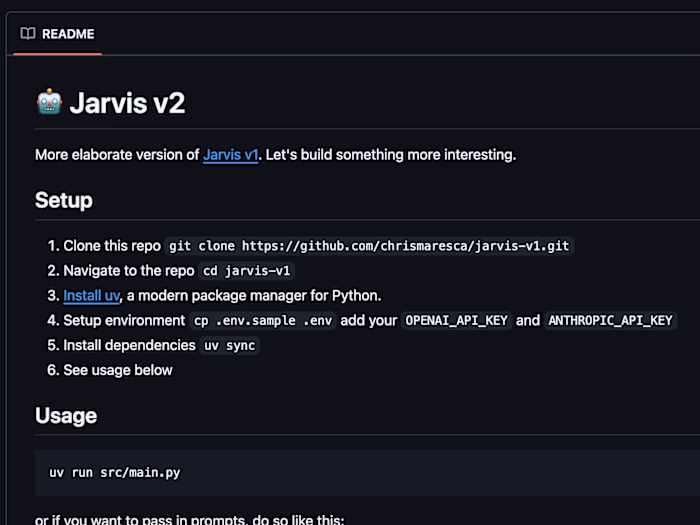Open the Jarvis v1 link
This screenshot has width=700, height=525.
point(230,155)
